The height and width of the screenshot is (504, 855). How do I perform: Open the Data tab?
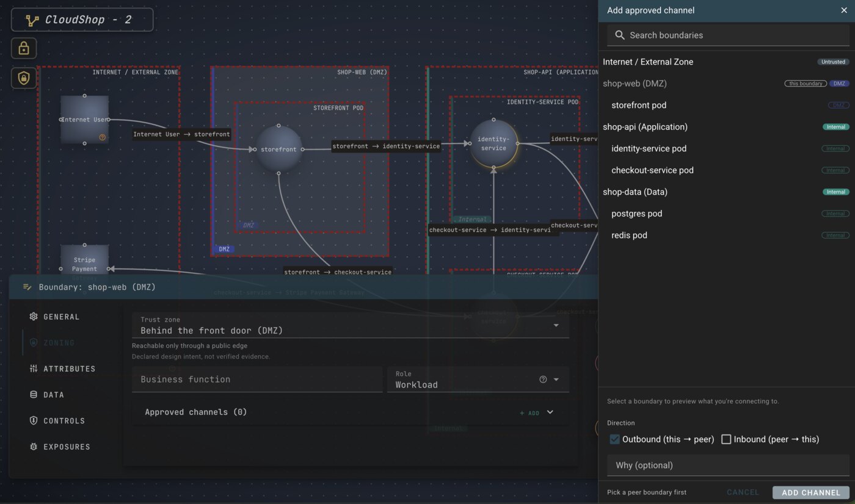pos(54,395)
